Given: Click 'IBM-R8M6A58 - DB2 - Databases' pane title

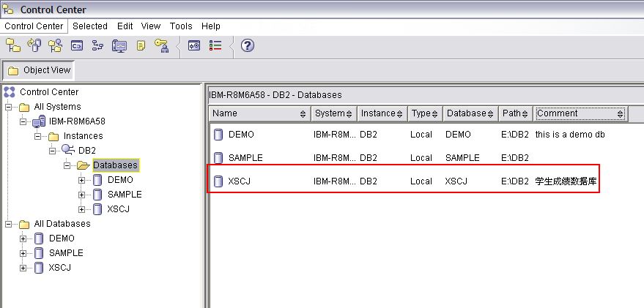Looking at the screenshot, I should [275, 94].
